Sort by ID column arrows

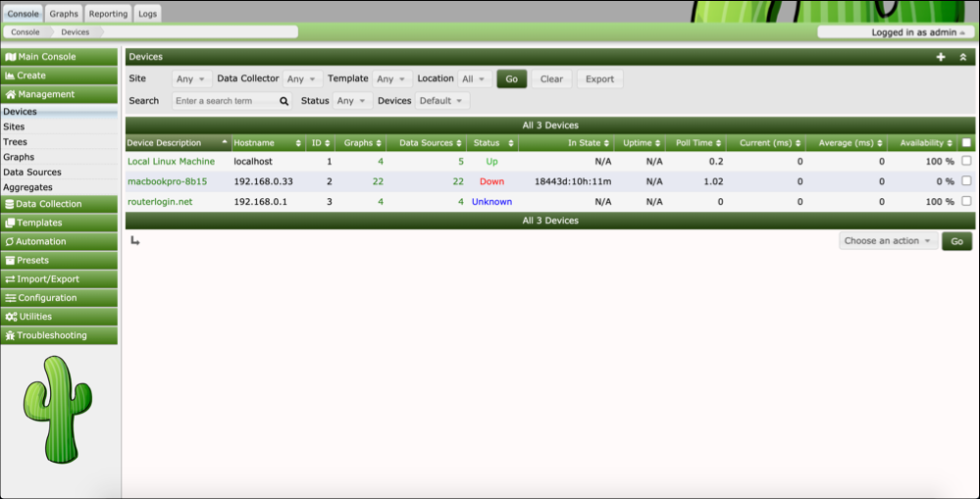(x=328, y=143)
